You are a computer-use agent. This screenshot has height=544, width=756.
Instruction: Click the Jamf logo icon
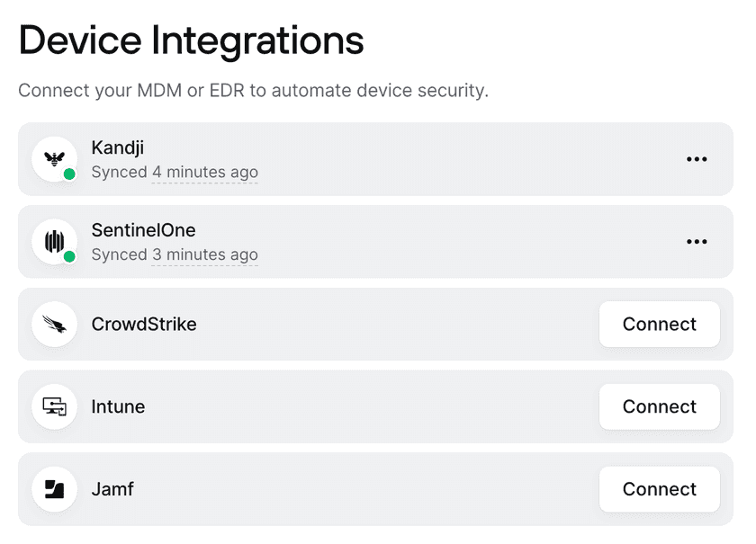[54, 489]
